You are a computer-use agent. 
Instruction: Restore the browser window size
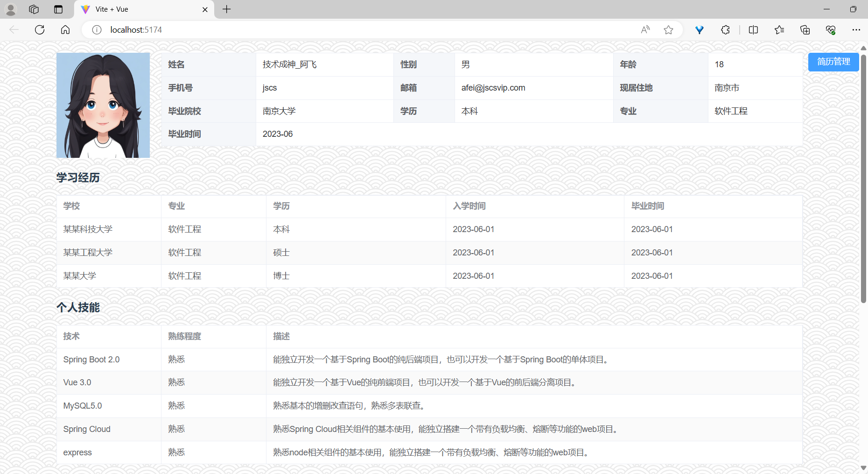(853, 9)
